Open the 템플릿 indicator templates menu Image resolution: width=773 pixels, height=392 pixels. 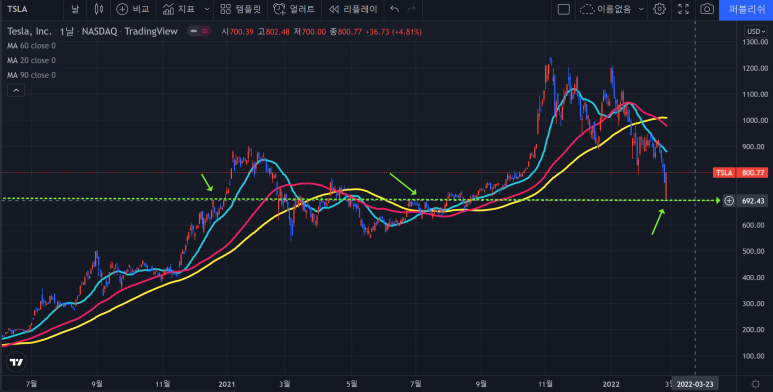[x=240, y=9]
